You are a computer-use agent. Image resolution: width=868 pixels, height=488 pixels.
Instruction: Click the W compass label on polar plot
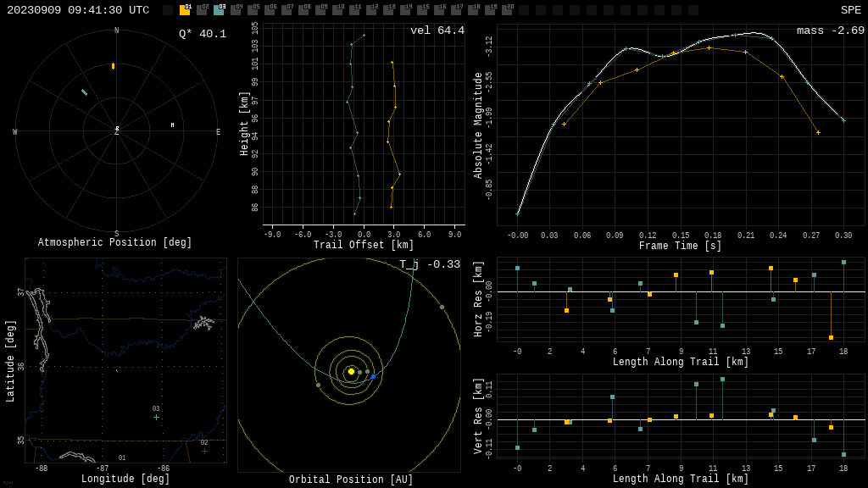[15, 131]
